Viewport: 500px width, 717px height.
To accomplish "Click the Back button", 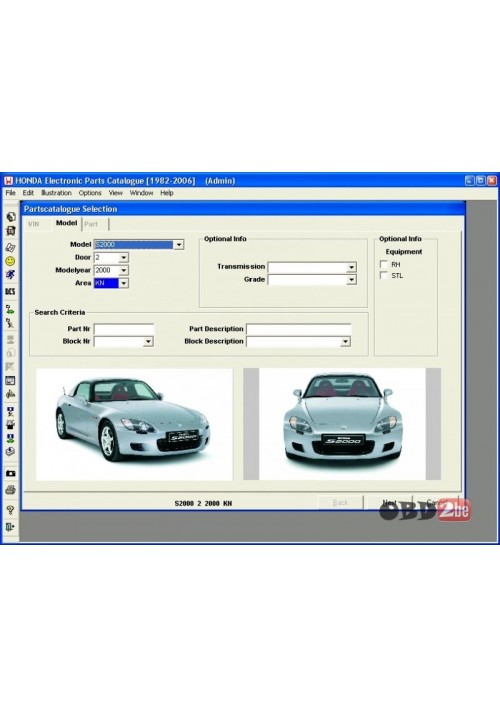I will point(340,503).
